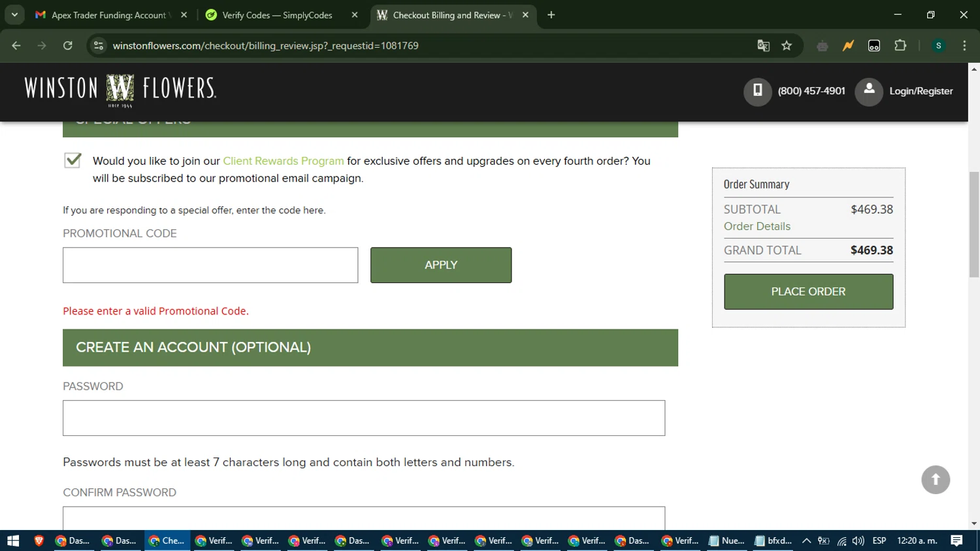Open the Windows notification center icon

(x=957, y=541)
